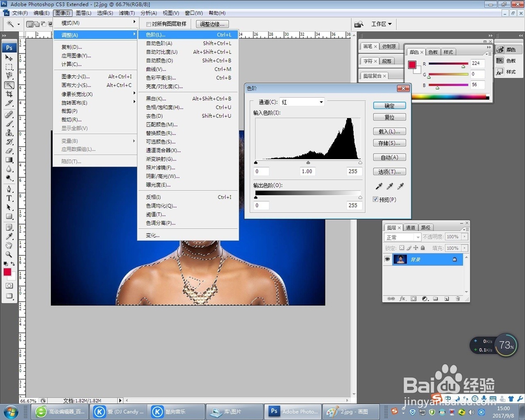The width and height of the screenshot is (525, 420).
Task: Select the Rectangular Marquee tool
Action: (x=9, y=67)
